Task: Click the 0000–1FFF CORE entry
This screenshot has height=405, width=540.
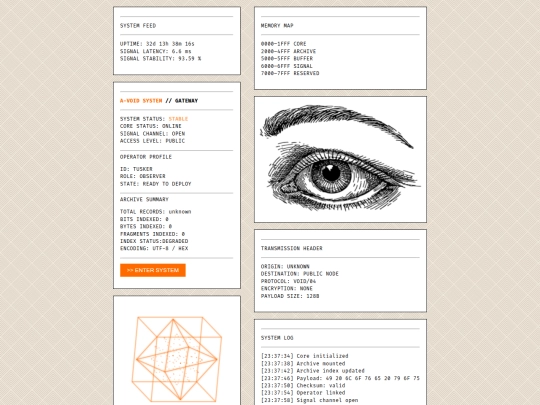Action: (283, 44)
